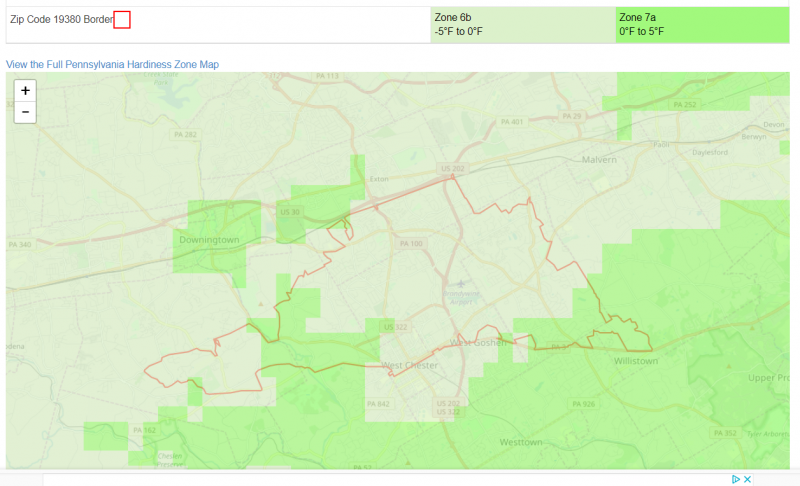800x486 pixels.
Task: Click the US 30 route shield
Action: pos(290,212)
